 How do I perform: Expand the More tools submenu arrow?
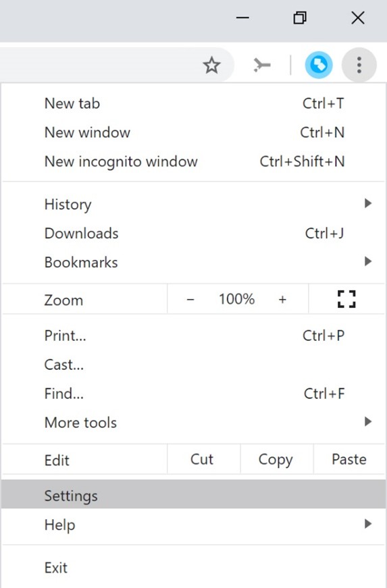point(368,421)
